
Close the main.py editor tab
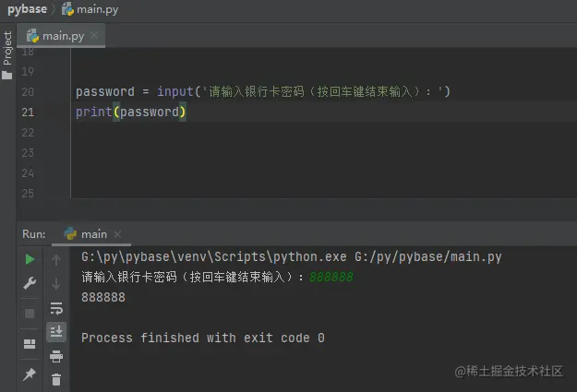(x=94, y=35)
